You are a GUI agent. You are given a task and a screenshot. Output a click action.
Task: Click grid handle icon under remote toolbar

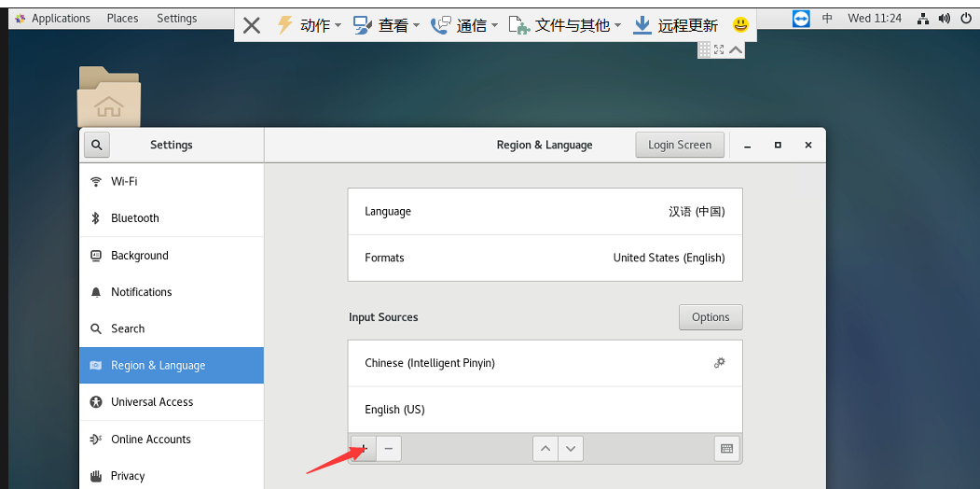(704, 49)
